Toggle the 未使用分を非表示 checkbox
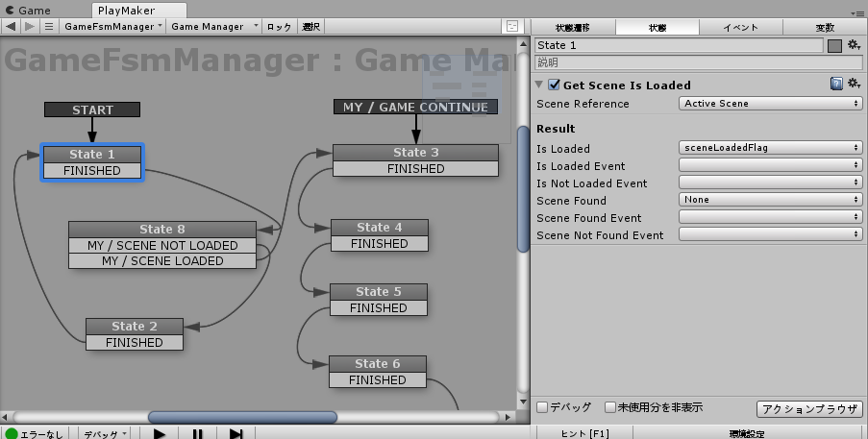 (x=610, y=407)
